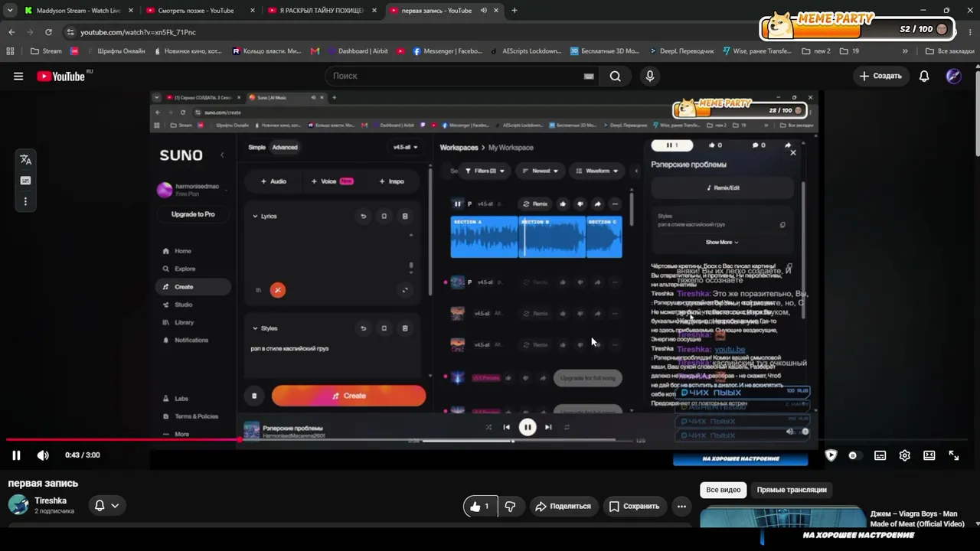Open the Кольцо власти bookmark
Viewport: 980px width, 551px height.
pos(266,51)
